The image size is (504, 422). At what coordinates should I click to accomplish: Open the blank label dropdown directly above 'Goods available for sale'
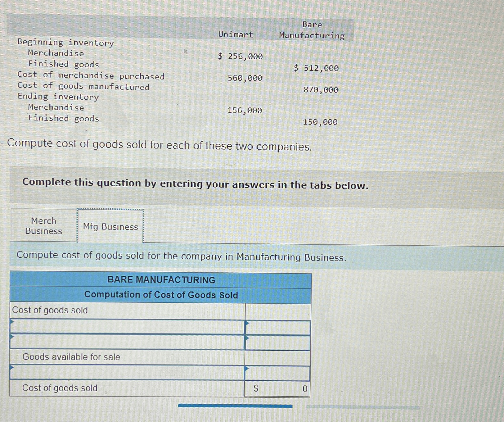(x=127, y=342)
